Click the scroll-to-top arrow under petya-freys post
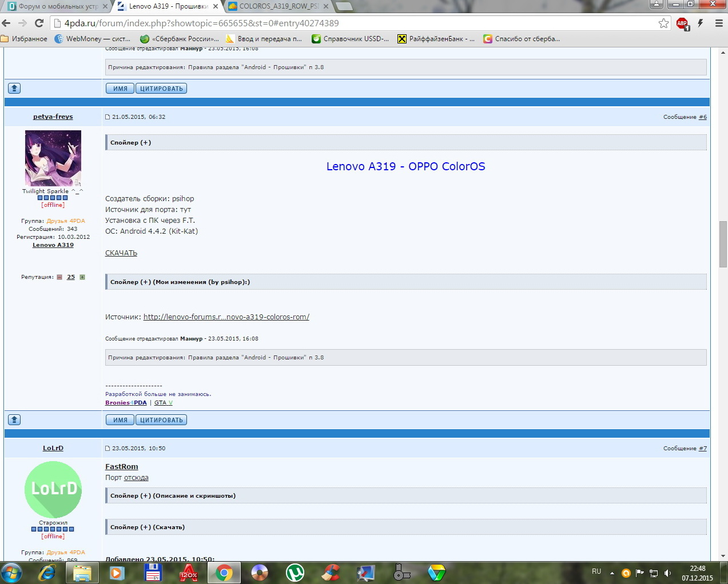The width and height of the screenshot is (728, 584). click(14, 420)
